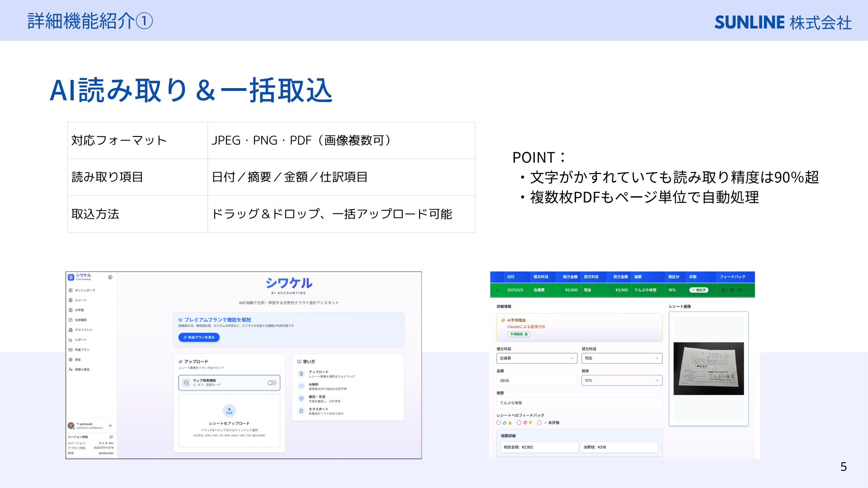Click the 金額 input field showing 3500
The height and width of the screenshot is (488, 868).
[x=537, y=380]
